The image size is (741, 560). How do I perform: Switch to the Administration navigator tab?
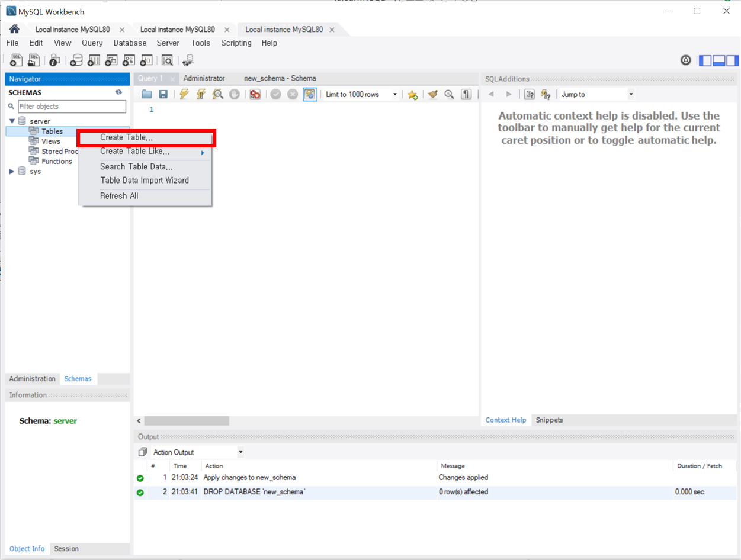(x=33, y=379)
